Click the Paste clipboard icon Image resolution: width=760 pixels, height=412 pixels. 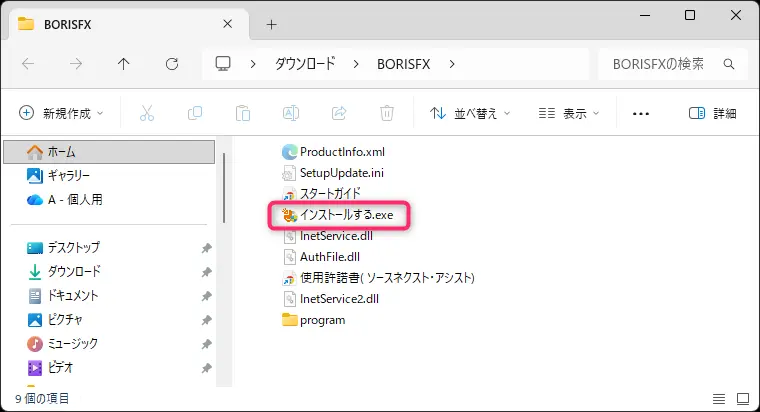(x=242, y=113)
